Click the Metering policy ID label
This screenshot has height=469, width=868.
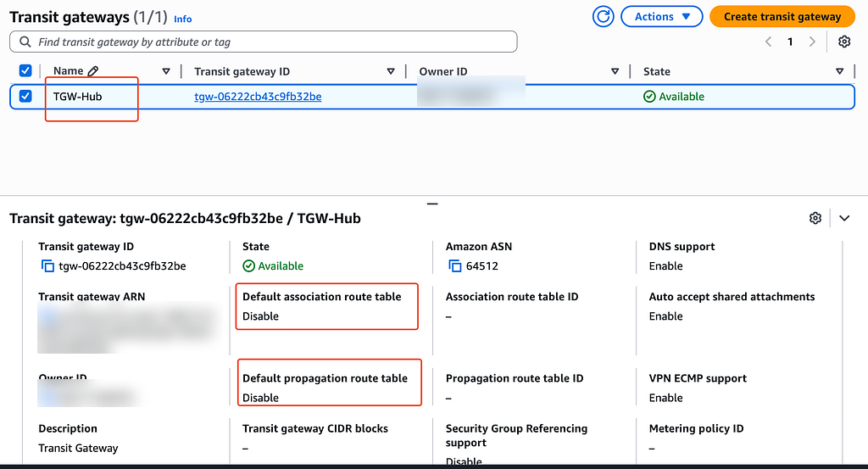pos(697,428)
